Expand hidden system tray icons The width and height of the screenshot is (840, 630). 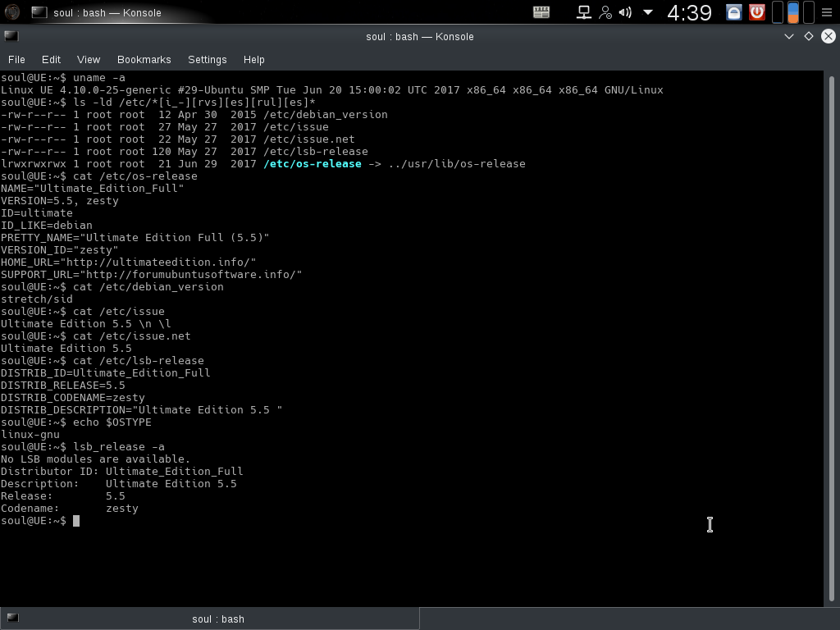[648, 11]
